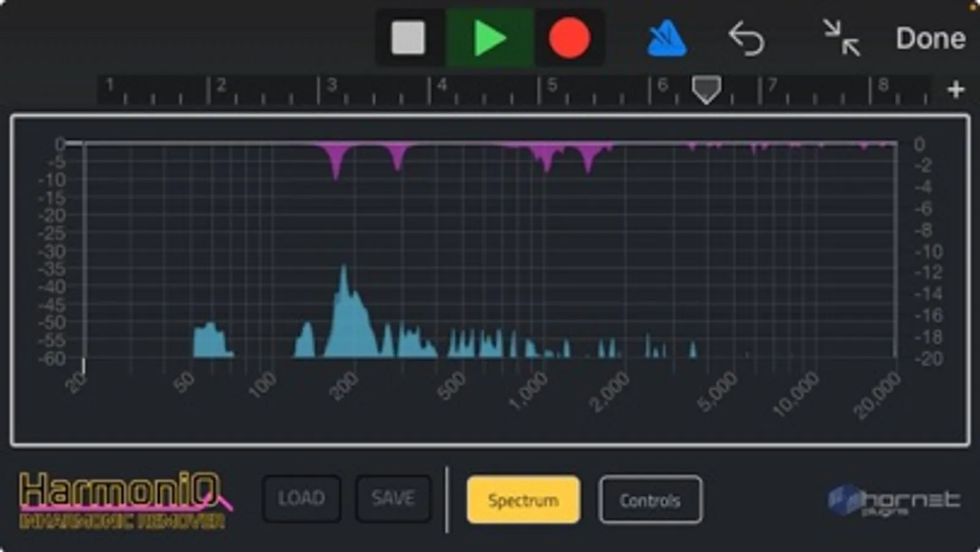Switch to the Spectrum tab
The height and width of the screenshot is (552, 980).
[x=523, y=500]
